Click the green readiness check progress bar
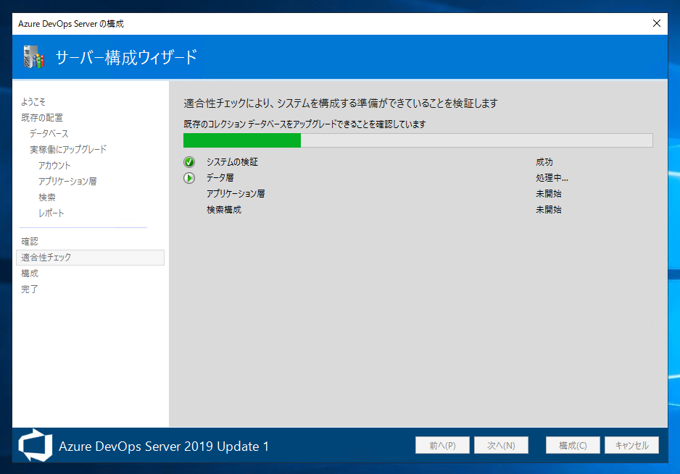The image size is (680, 474). coord(418,141)
